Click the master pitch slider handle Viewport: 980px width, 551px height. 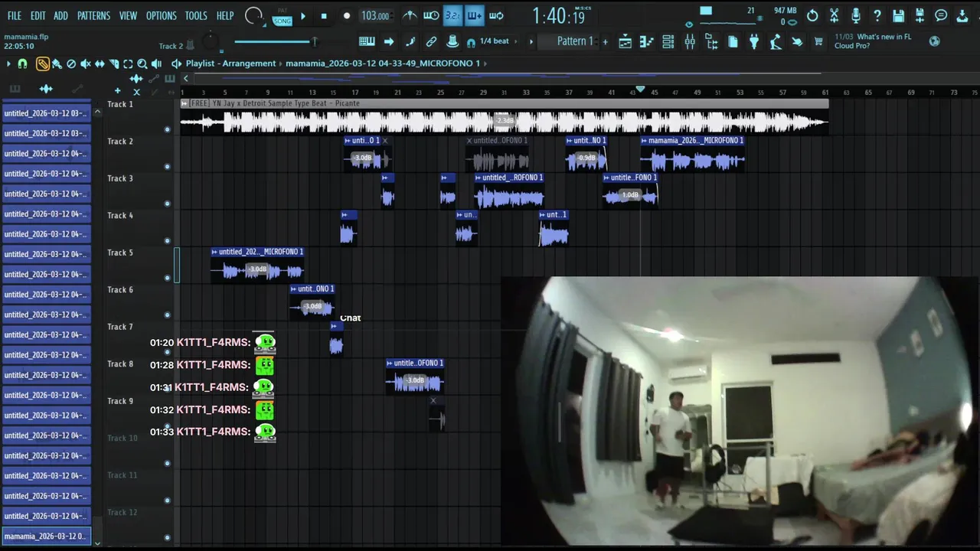click(x=314, y=41)
